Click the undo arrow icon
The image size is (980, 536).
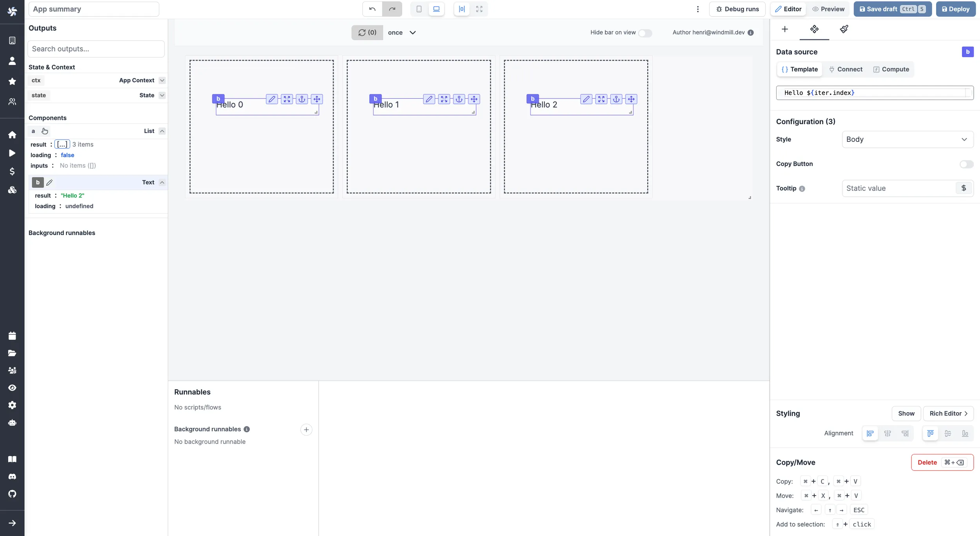[x=372, y=9]
